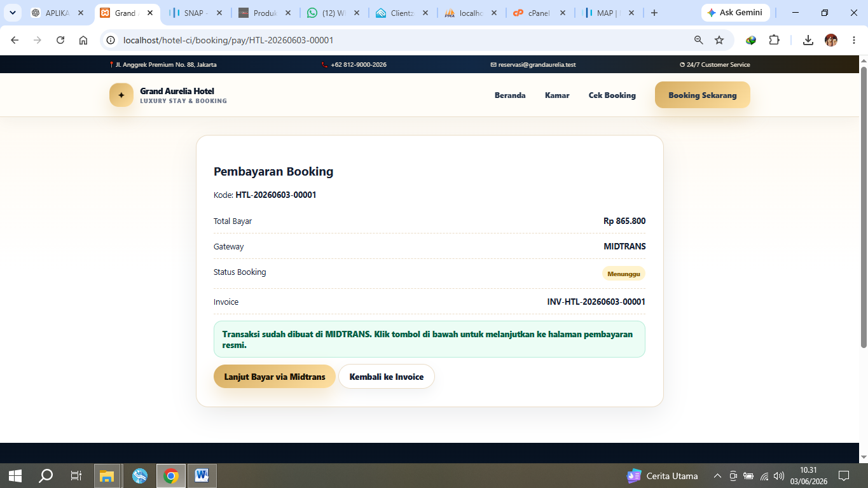This screenshot has width=868, height=488.
Task: Click the phone number +62 812-9000-2026
Action: [358, 64]
